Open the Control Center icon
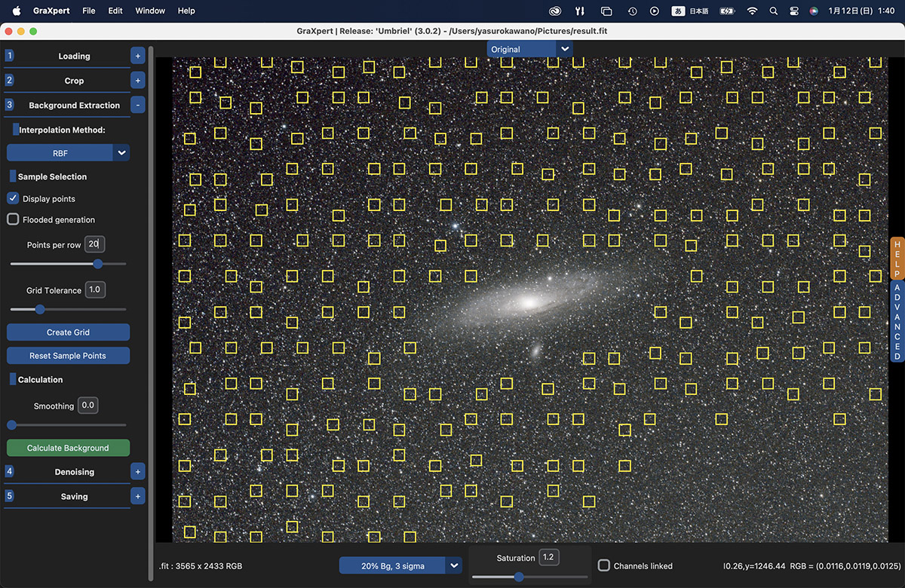 pos(794,11)
